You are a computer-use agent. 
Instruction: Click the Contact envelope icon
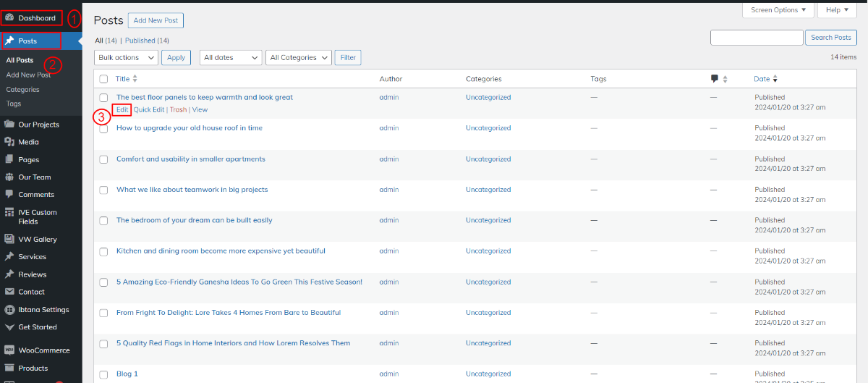pyautogui.click(x=9, y=292)
